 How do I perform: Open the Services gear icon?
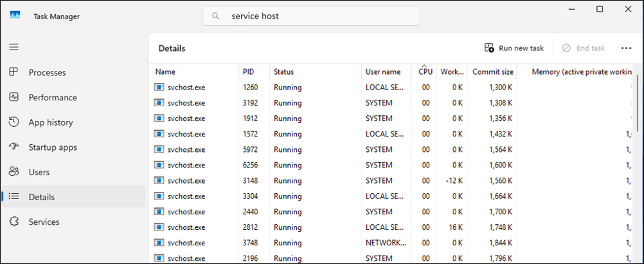click(x=14, y=222)
